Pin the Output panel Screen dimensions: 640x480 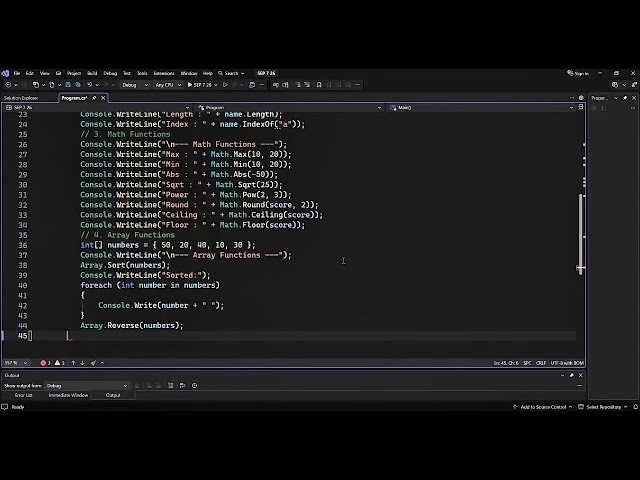point(572,375)
